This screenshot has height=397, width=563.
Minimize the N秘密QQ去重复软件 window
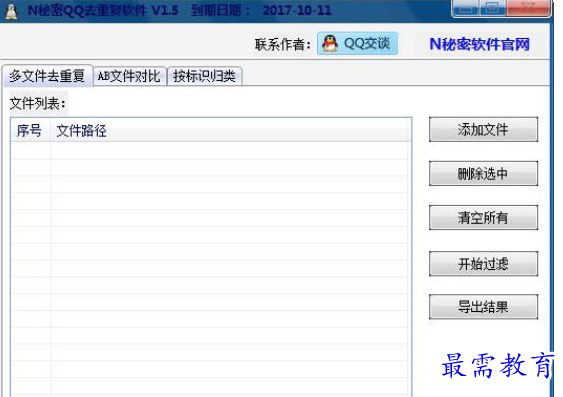[x=466, y=8]
